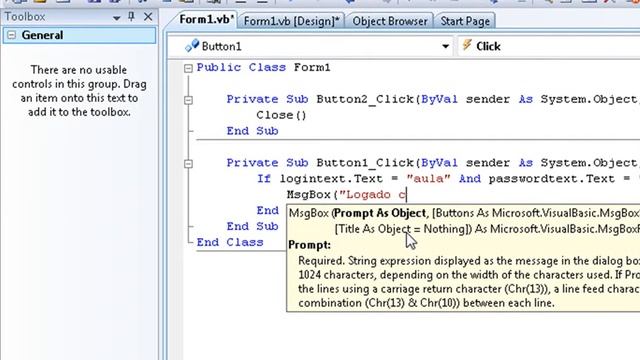640x360 pixels.
Task: Open Toolbox window position dropdown arrow
Action: tap(116, 18)
